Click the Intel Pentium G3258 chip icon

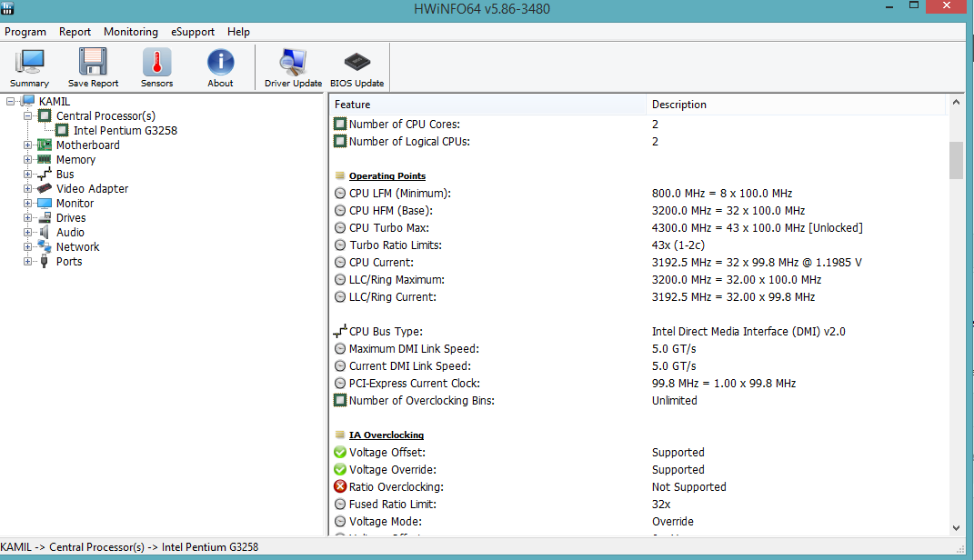click(x=62, y=130)
